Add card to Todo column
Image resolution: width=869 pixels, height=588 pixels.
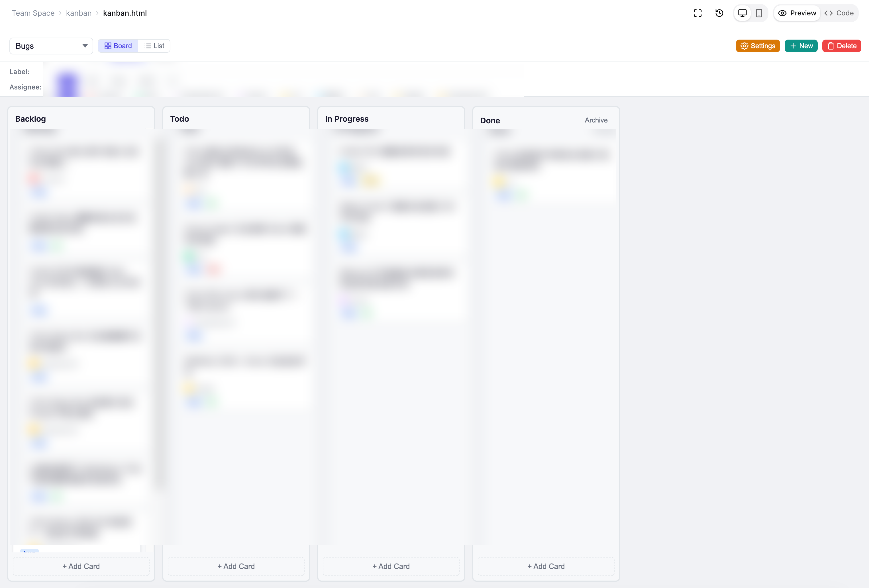click(236, 566)
